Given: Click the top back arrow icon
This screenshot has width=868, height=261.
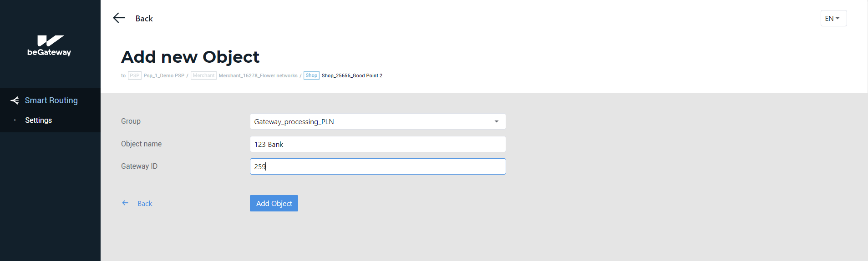Looking at the screenshot, I should [119, 18].
